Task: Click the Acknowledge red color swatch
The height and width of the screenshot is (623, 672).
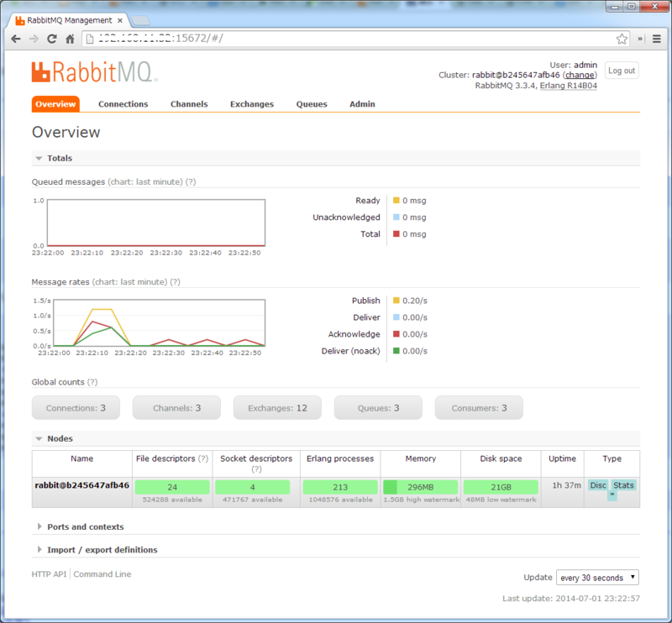Action: point(396,334)
